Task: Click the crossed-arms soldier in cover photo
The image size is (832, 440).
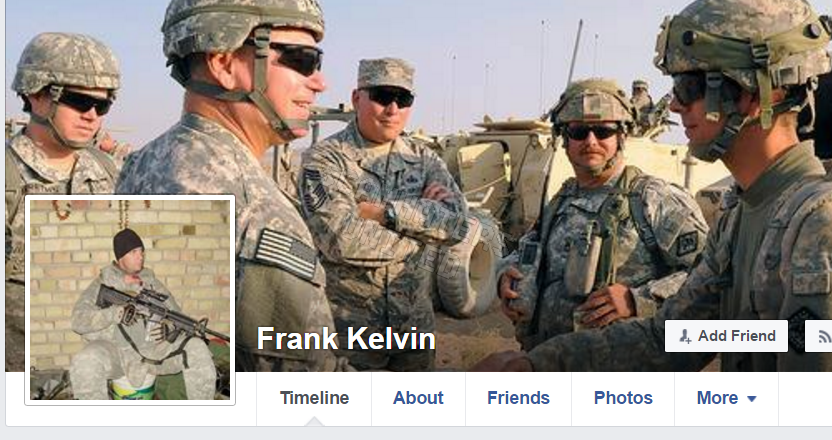Action: pyautogui.click(x=383, y=212)
